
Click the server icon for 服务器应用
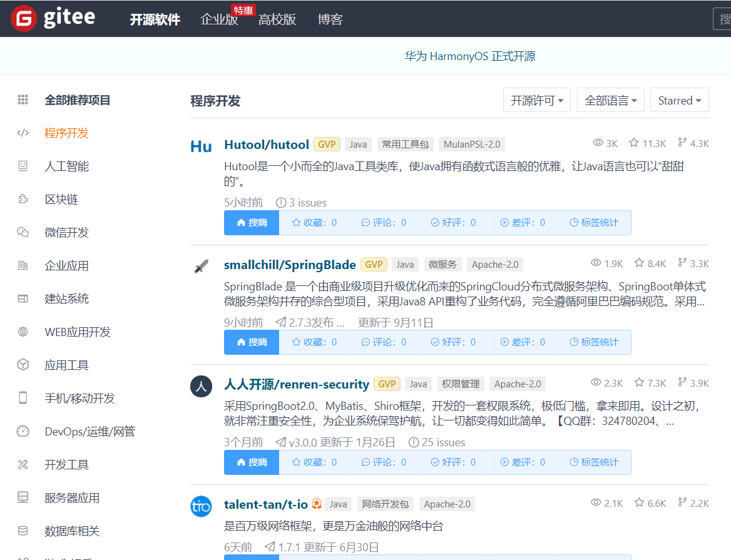23,497
